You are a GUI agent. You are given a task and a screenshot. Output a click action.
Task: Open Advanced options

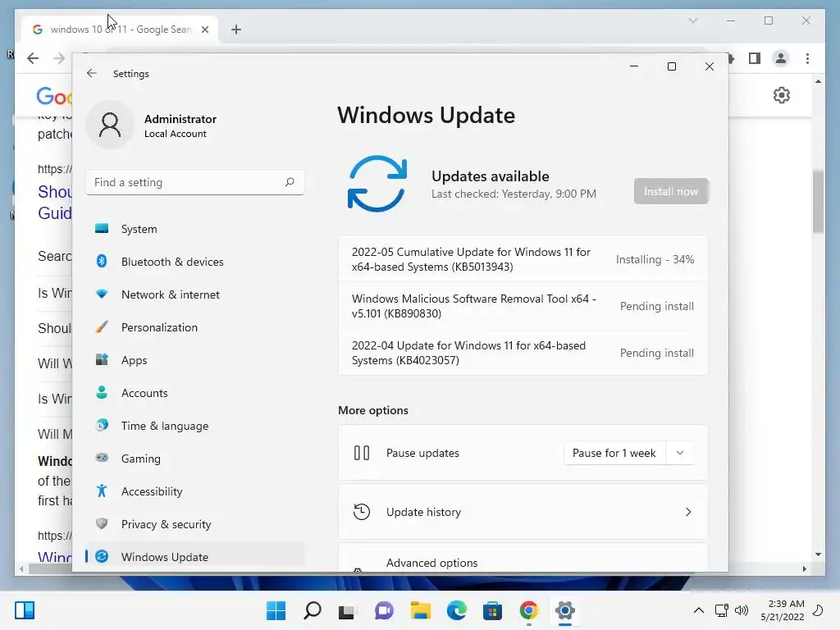point(523,558)
